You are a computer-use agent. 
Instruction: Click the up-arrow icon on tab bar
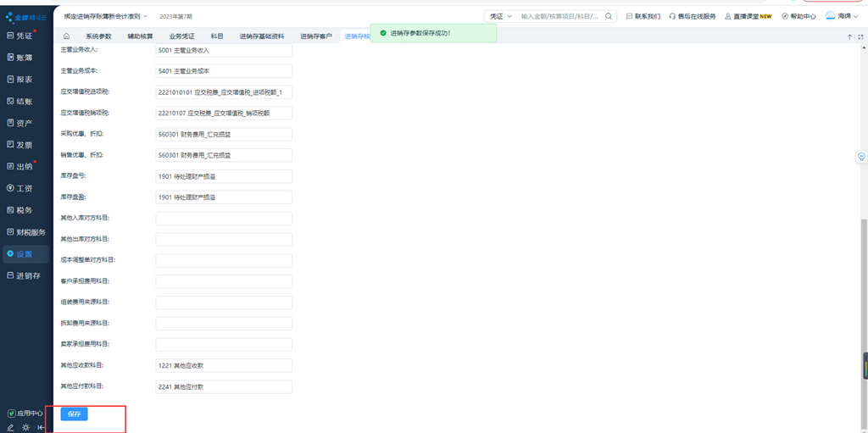[849, 37]
